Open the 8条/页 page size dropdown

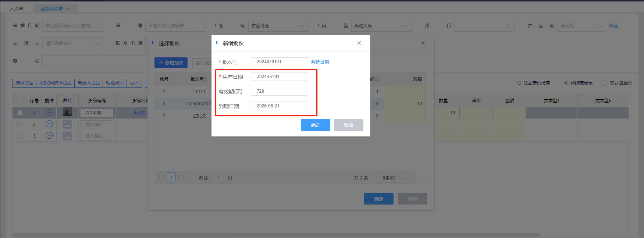click(392, 178)
